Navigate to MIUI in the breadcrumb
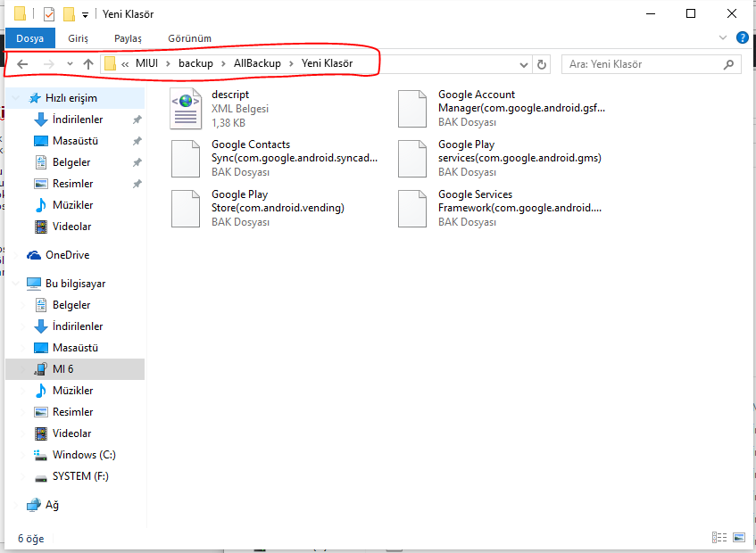 146,63
